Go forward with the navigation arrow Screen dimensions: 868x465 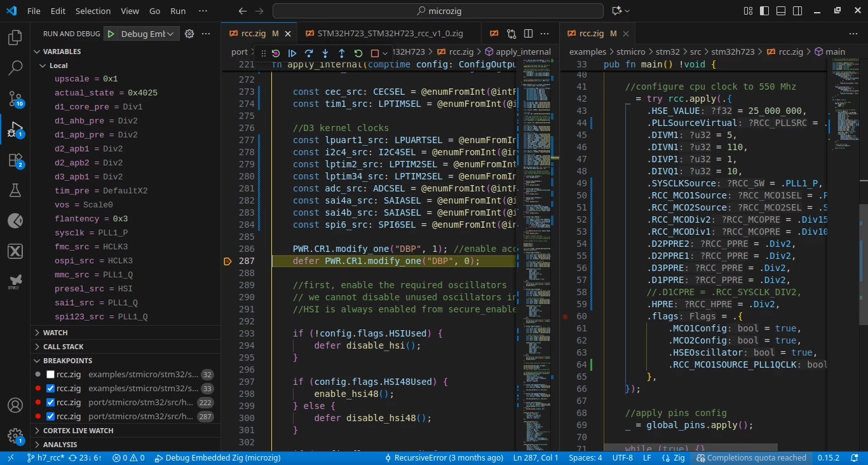click(259, 11)
